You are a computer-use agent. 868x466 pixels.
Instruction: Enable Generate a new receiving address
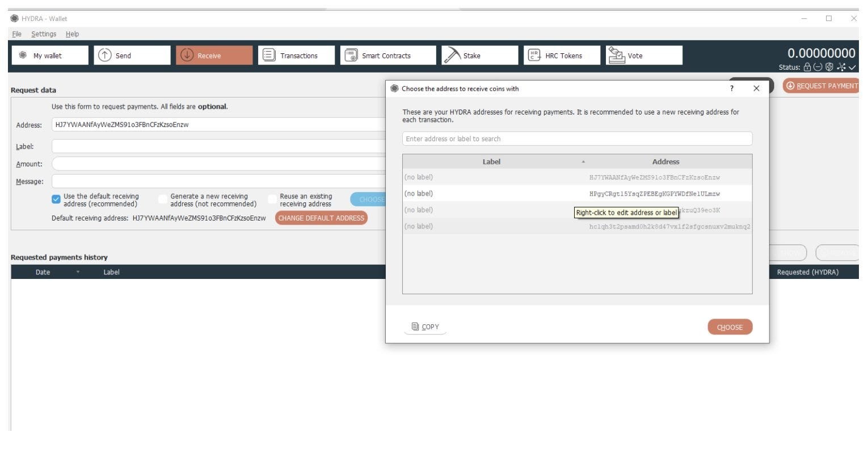[x=163, y=199]
